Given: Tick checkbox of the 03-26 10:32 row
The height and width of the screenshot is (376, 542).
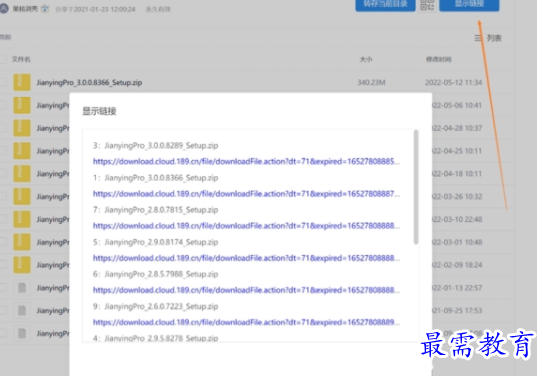Looking at the screenshot, I should click(x=3, y=196).
